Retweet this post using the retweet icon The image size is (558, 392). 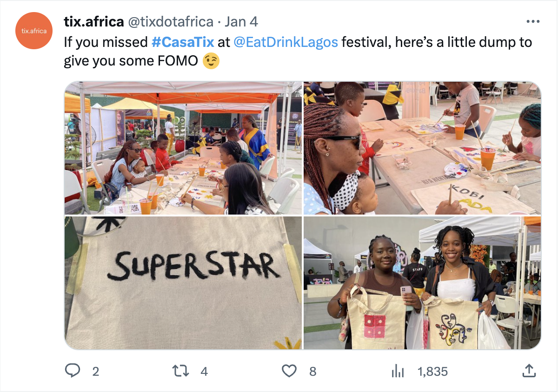180,371
